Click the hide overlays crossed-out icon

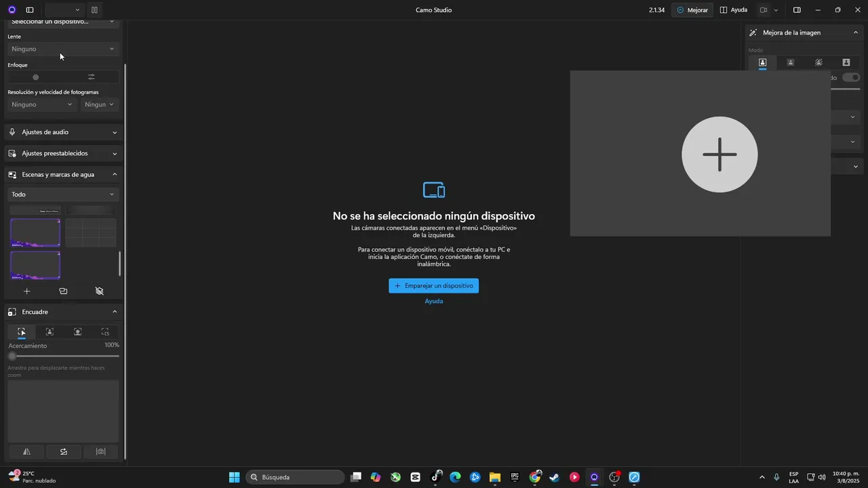(x=100, y=291)
